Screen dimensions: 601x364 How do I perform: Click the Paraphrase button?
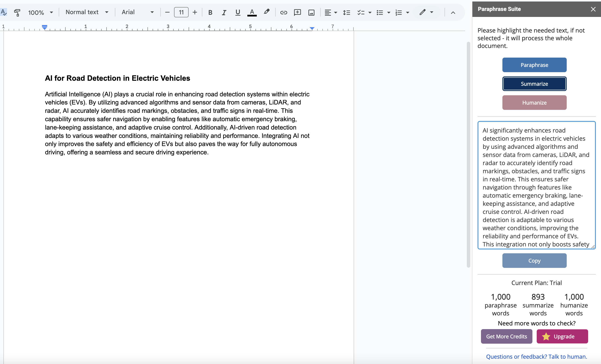tap(534, 65)
